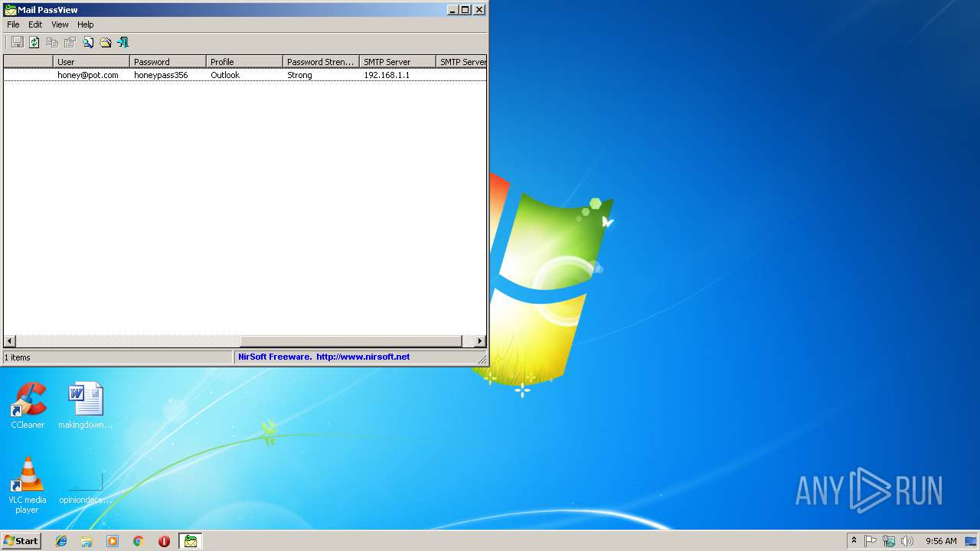Launch Opera browser from taskbar

point(164,541)
